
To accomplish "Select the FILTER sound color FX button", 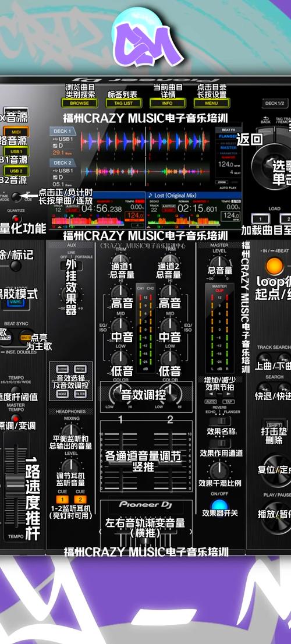I will click(x=80, y=393).
